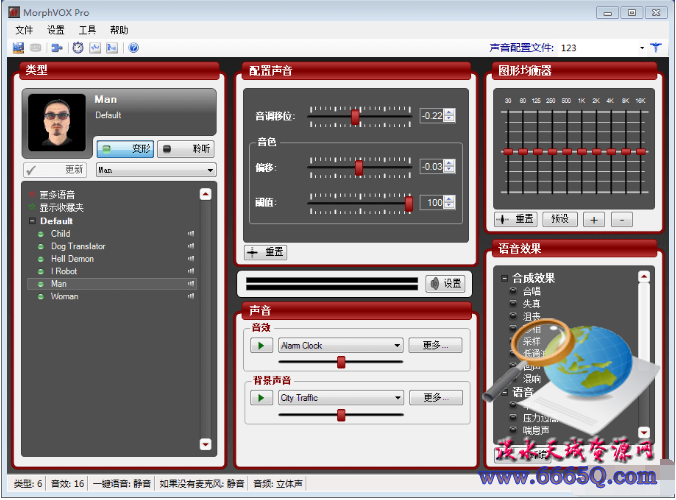Select 显示收藏夹 in the voice list
676x500 pixels.
62,207
